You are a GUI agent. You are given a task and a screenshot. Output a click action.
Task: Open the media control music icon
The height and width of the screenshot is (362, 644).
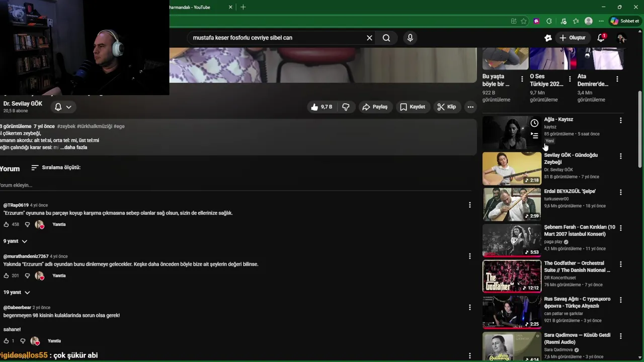click(563, 21)
